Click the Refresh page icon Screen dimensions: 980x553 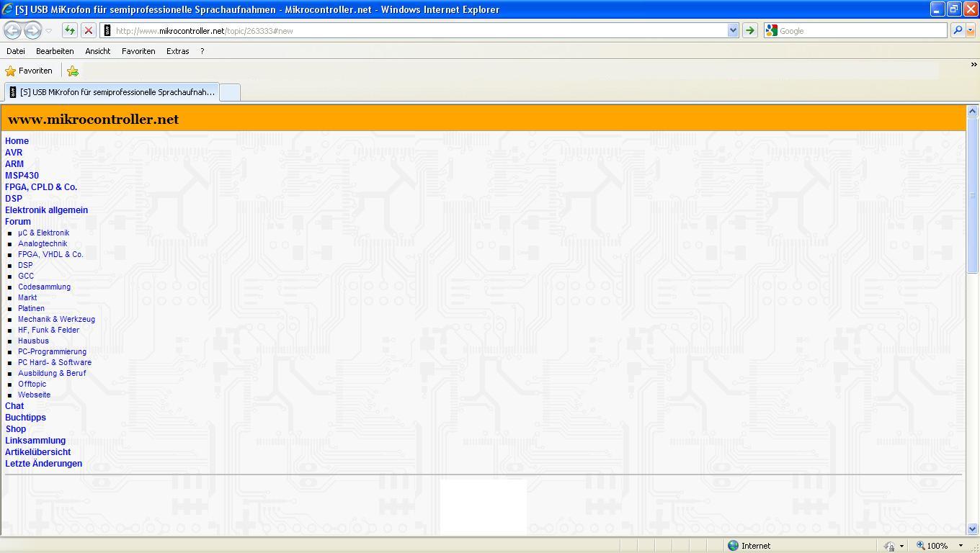coord(69,30)
